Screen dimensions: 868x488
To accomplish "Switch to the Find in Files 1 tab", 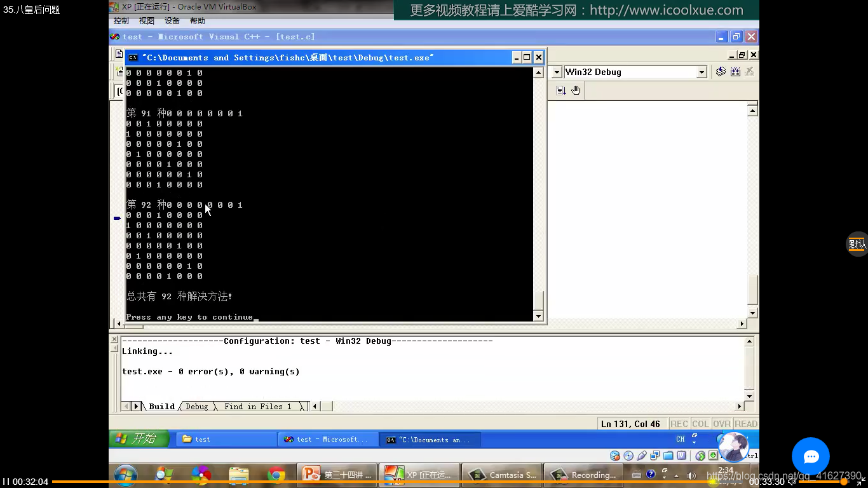I will [257, 407].
